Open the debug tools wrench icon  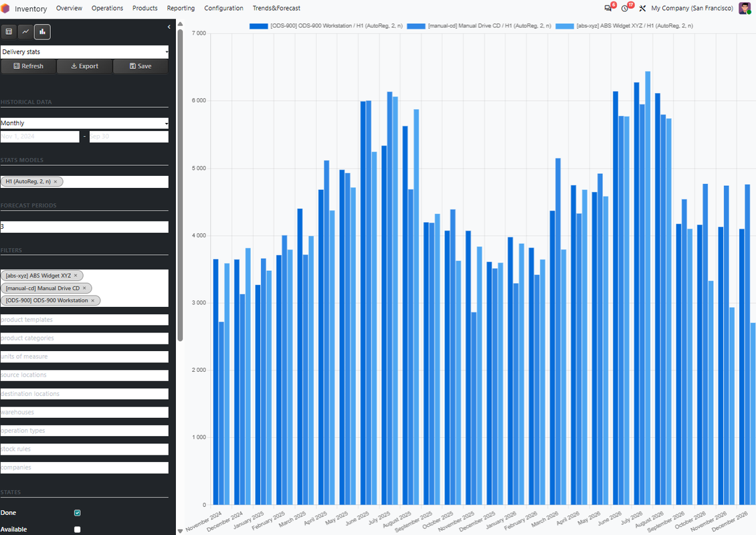point(642,8)
